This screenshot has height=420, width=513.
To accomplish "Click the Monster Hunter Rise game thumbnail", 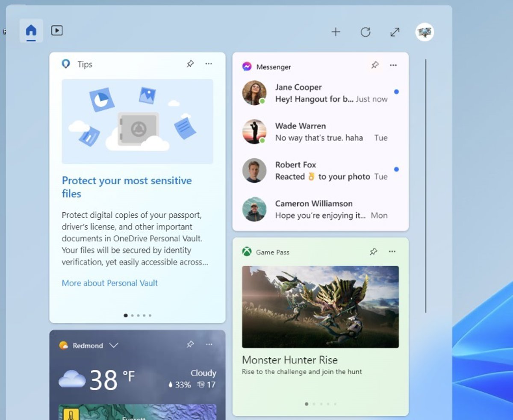I will (x=320, y=307).
